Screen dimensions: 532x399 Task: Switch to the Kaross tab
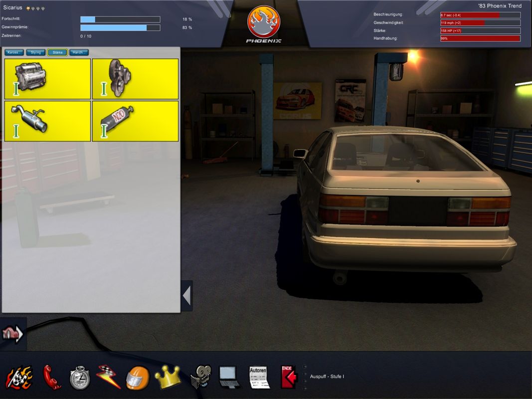(13, 52)
